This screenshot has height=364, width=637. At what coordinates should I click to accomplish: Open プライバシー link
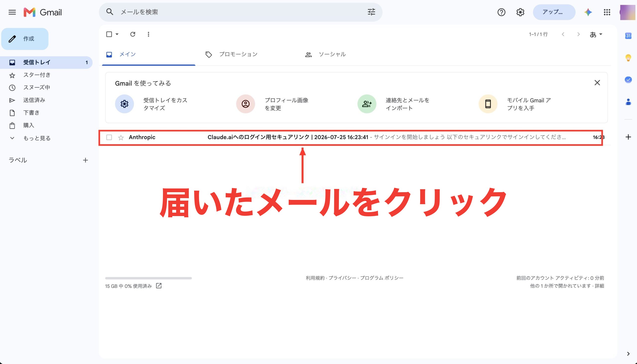[x=342, y=278]
